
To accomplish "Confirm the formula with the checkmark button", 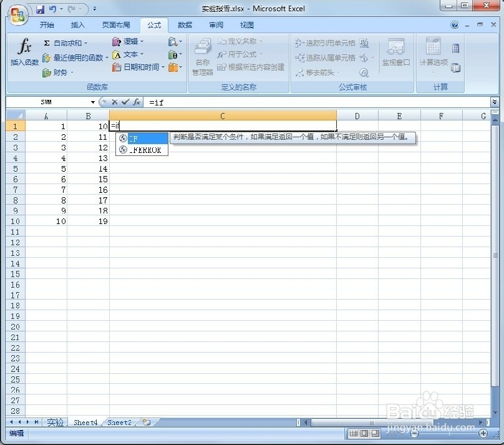I will point(125,101).
